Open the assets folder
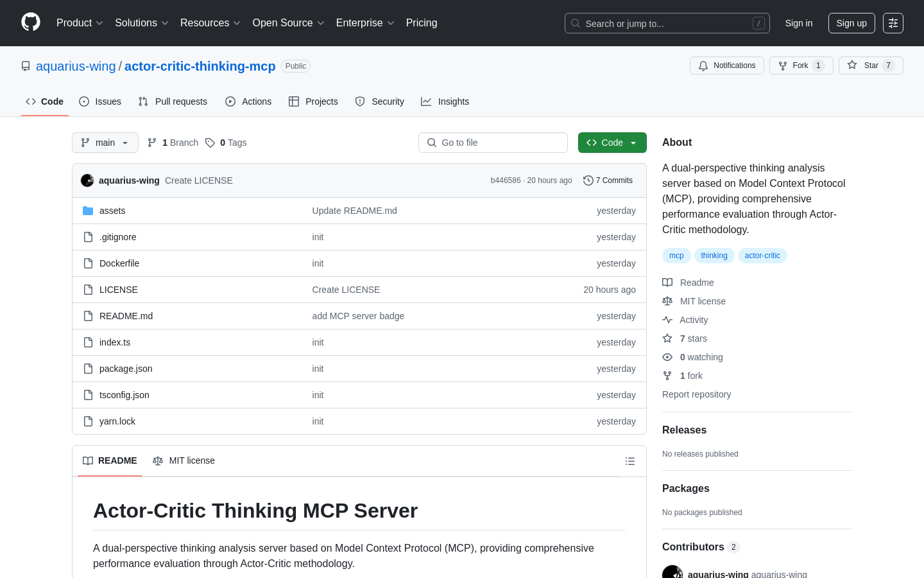The height and width of the screenshot is (578, 924). [x=112, y=211]
